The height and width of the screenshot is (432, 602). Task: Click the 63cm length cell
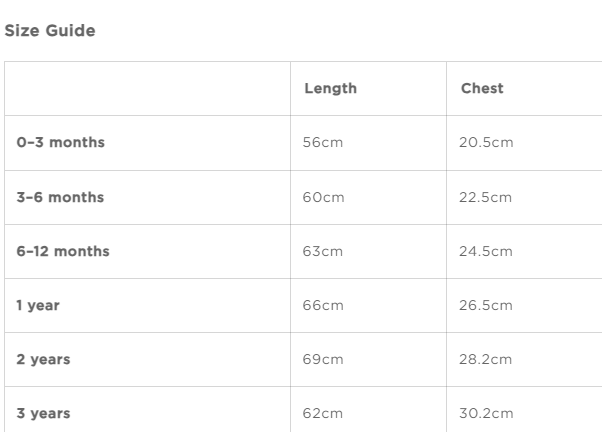pyautogui.click(x=323, y=251)
